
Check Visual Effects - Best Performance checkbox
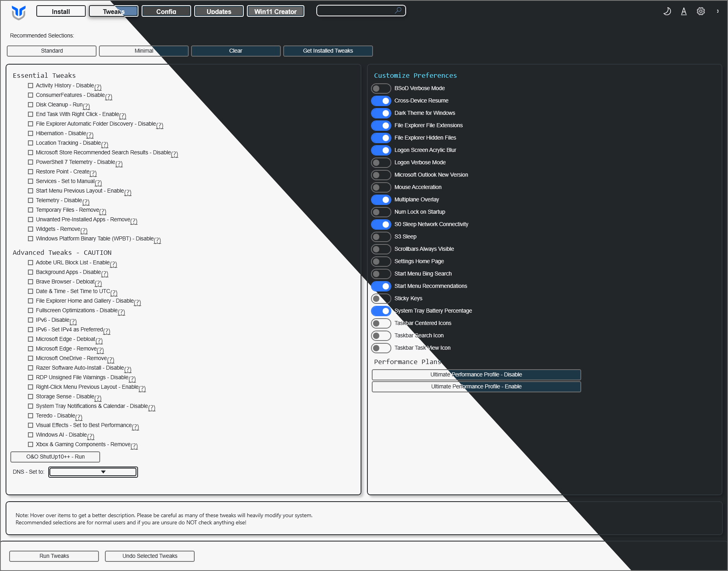point(30,425)
